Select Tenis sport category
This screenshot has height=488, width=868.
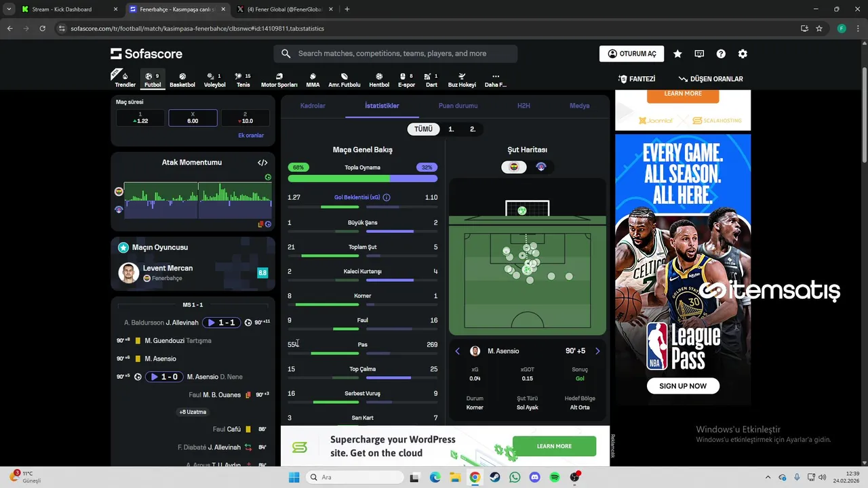pos(243,80)
